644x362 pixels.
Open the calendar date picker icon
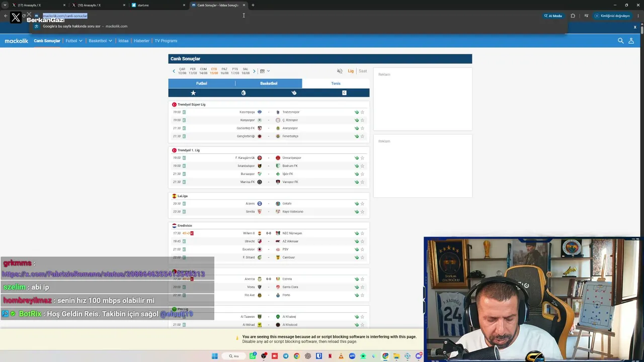click(x=262, y=71)
